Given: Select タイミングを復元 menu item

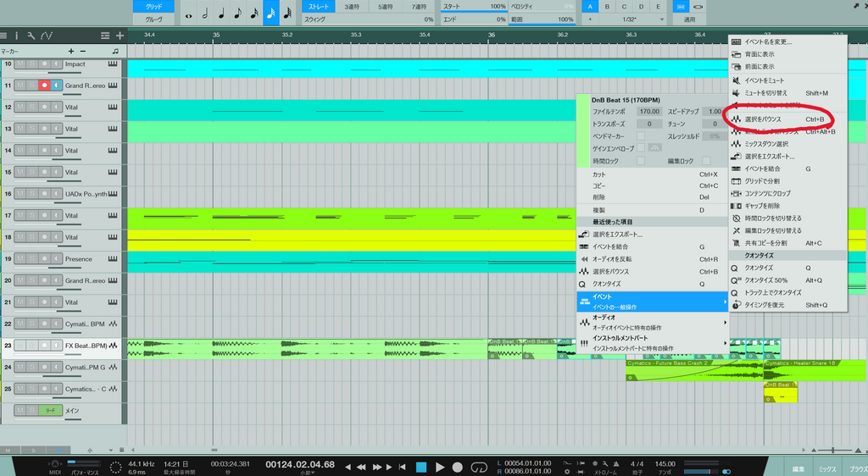Looking at the screenshot, I should click(x=788, y=305).
